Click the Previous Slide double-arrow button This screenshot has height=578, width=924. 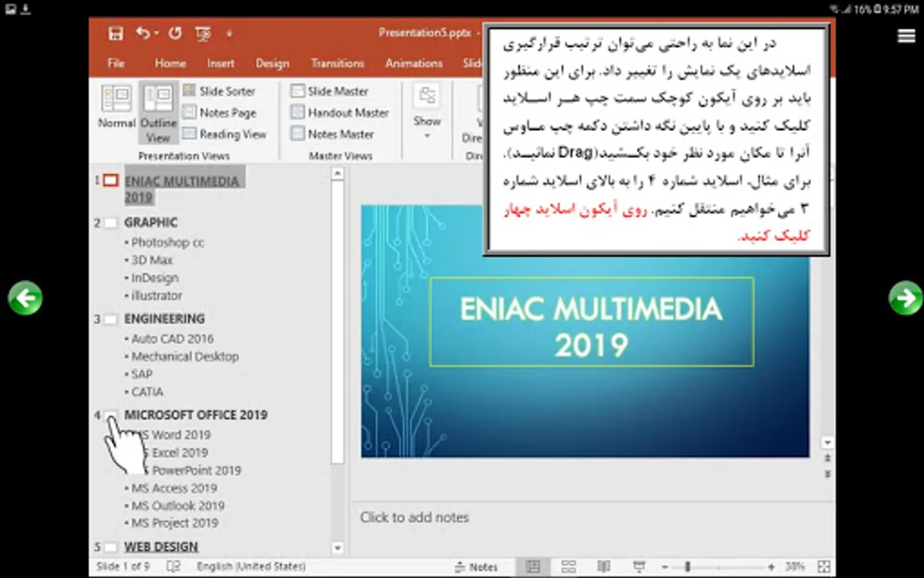828,459
